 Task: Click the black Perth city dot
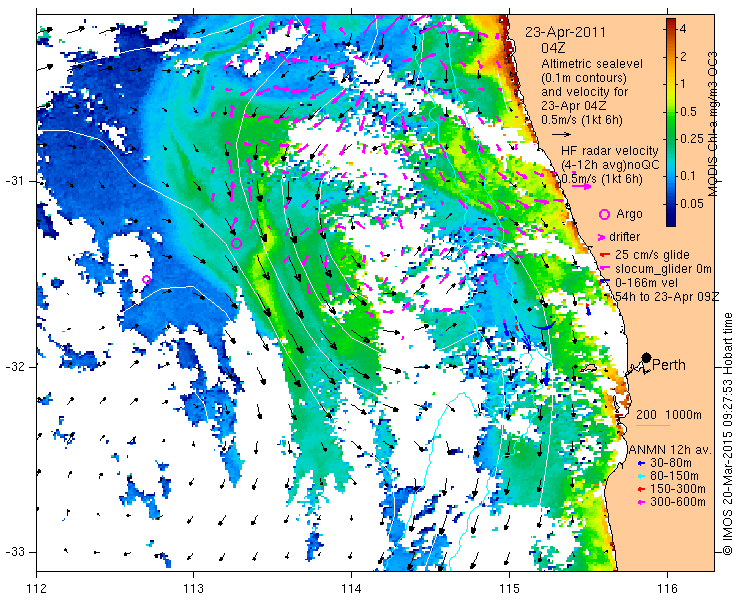point(647,357)
